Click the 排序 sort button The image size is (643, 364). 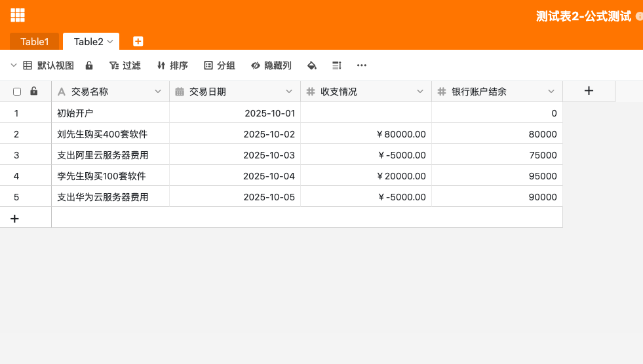coord(172,65)
